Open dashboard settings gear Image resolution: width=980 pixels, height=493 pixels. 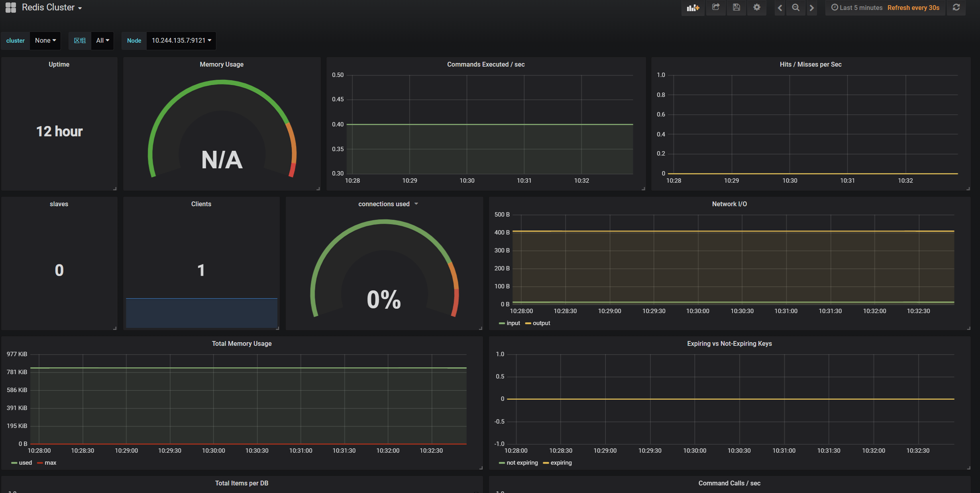(x=757, y=8)
